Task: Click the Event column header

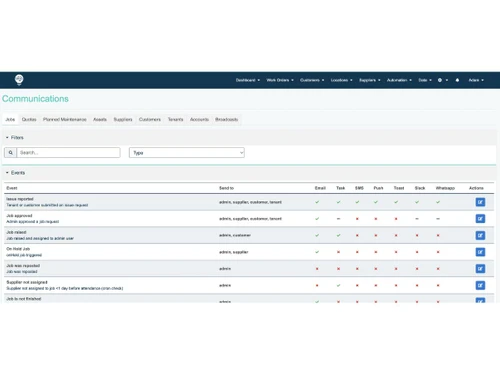Action: [x=12, y=188]
